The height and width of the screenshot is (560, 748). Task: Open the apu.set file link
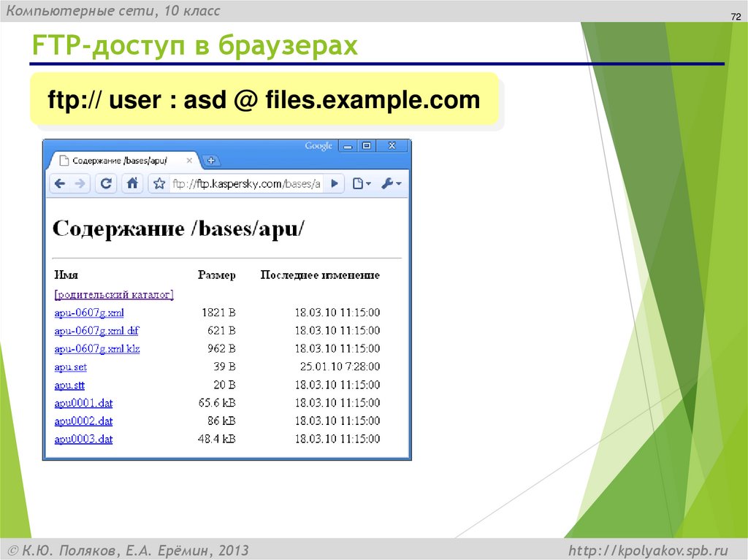click(x=69, y=367)
